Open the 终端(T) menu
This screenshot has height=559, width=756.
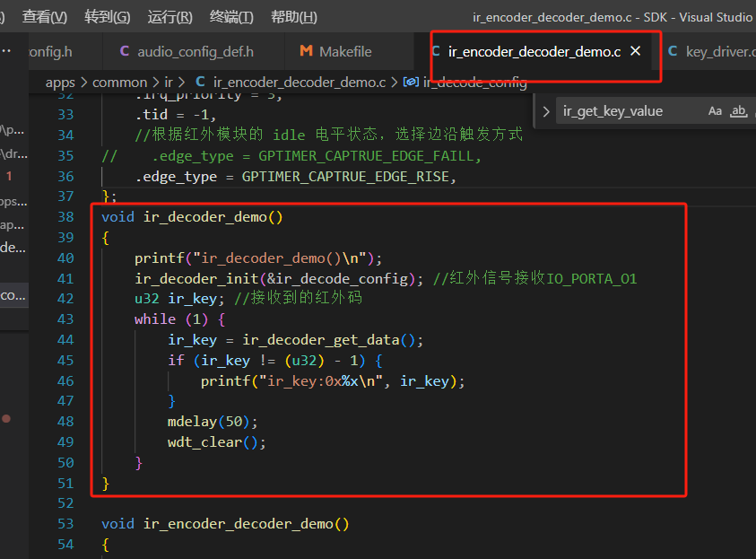[x=231, y=17]
